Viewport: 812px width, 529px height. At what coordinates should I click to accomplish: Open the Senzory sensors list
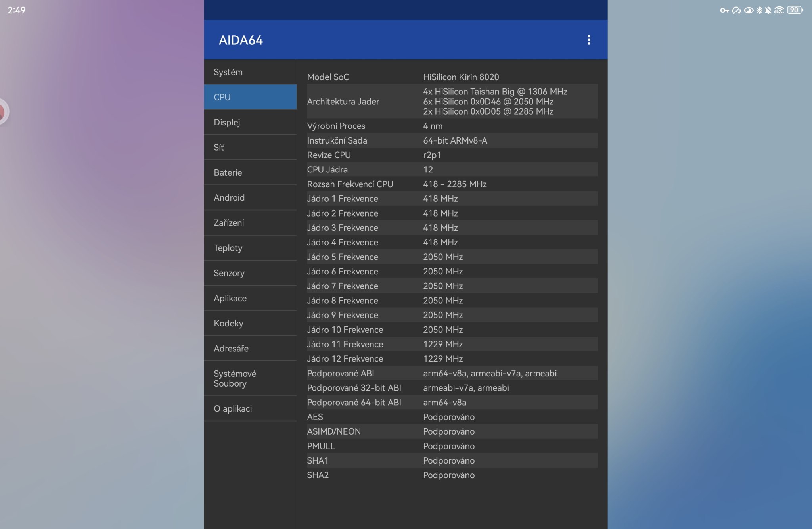[250, 273]
